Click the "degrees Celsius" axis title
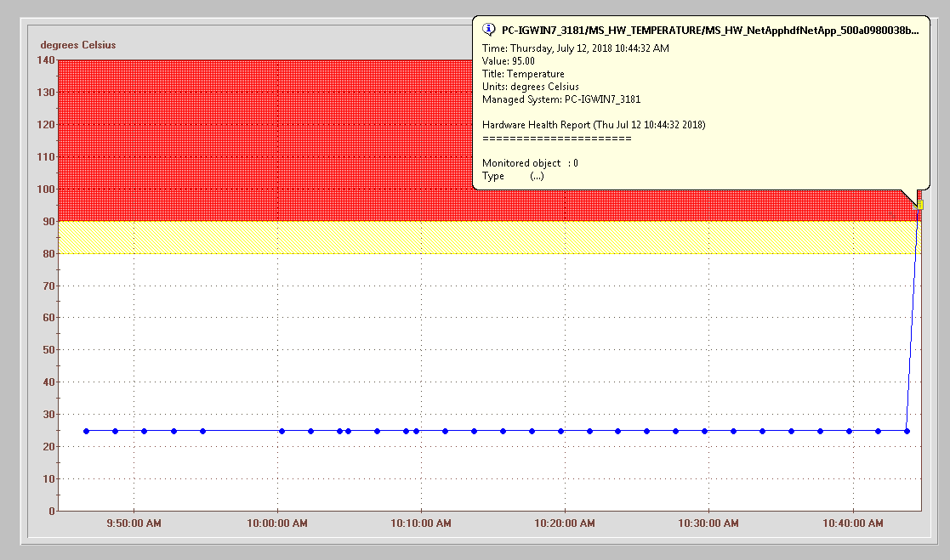Viewport: 950px width, 560px height. (x=78, y=45)
